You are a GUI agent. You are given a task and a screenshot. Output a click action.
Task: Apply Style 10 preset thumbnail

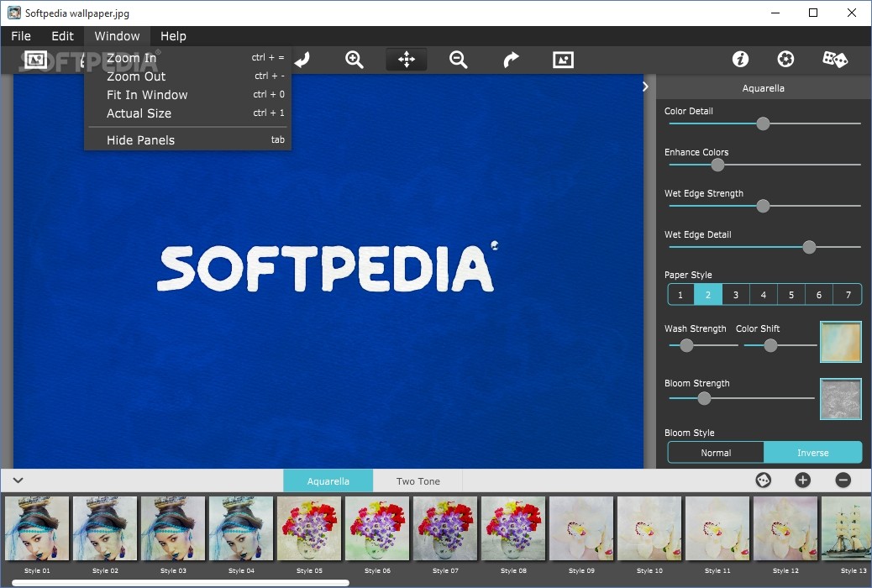(649, 528)
